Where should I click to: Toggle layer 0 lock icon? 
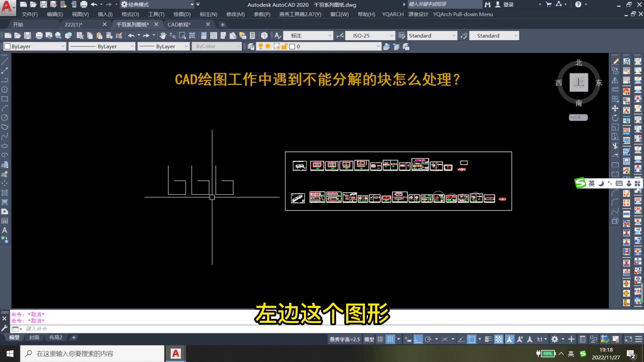pos(284,46)
